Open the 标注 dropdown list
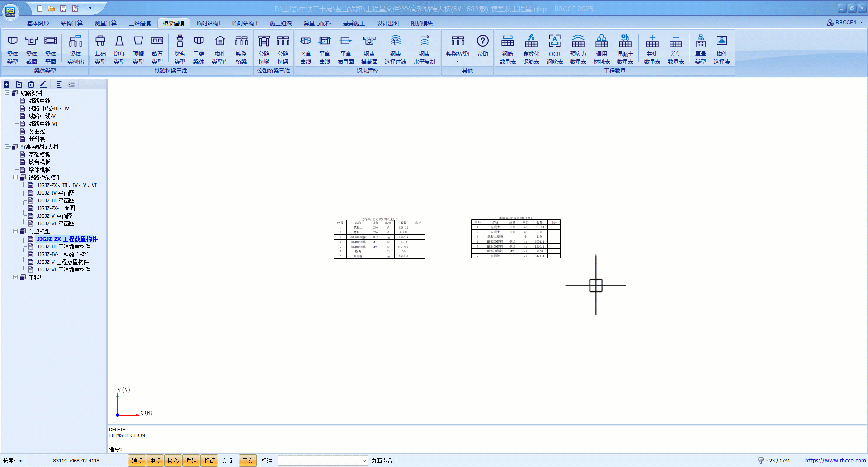The image size is (868, 467). click(x=364, y=461)
